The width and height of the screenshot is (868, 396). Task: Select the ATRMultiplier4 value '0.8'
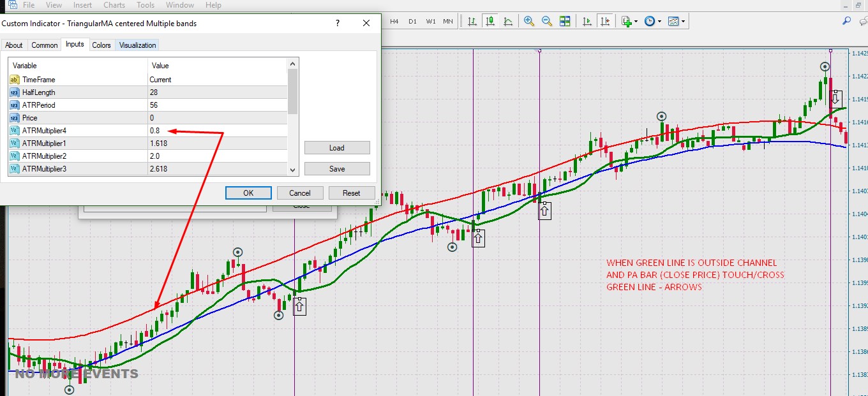(154, 131)
